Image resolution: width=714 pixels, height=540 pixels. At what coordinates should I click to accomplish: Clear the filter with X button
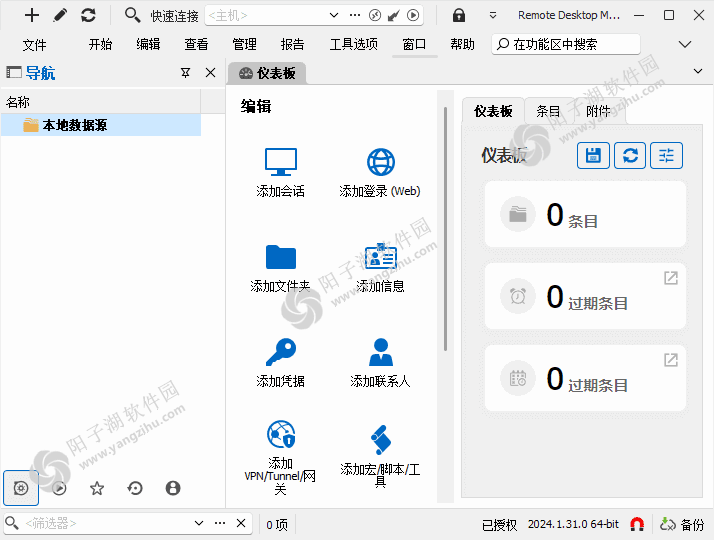point(241,523)
